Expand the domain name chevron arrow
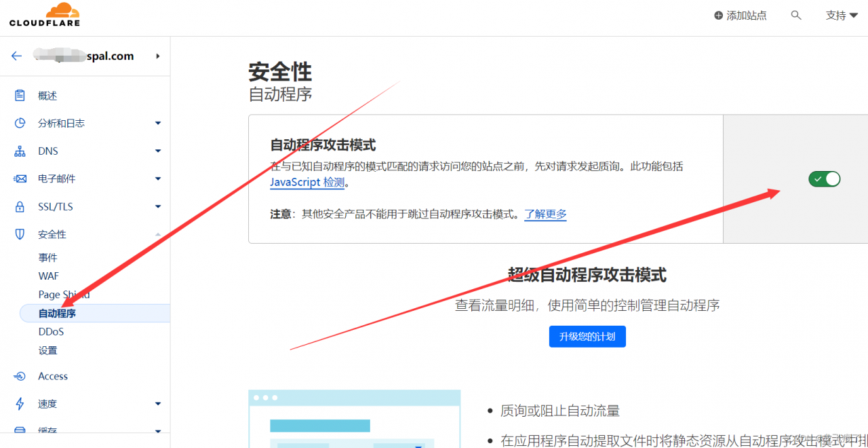 (x=158, y=56)
